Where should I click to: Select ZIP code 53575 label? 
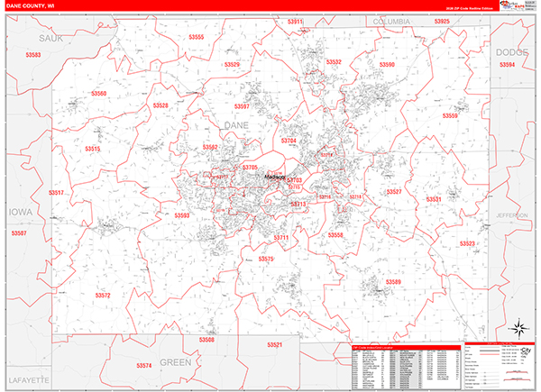coord(266,259)
